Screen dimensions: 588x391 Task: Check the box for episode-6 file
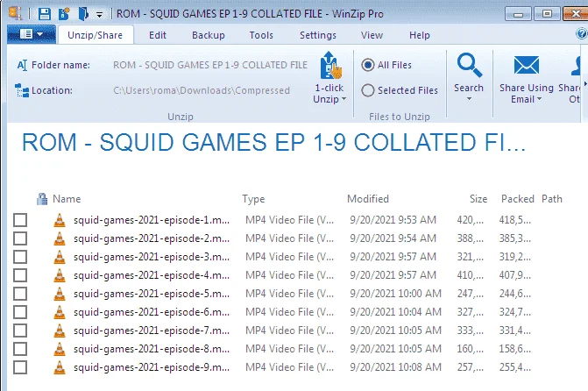(20, 312)
